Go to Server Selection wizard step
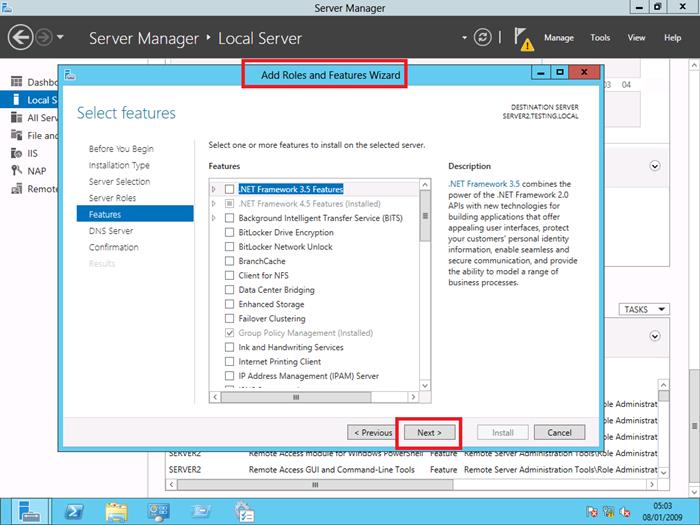 pyautogui.click(x=119, y=182)
